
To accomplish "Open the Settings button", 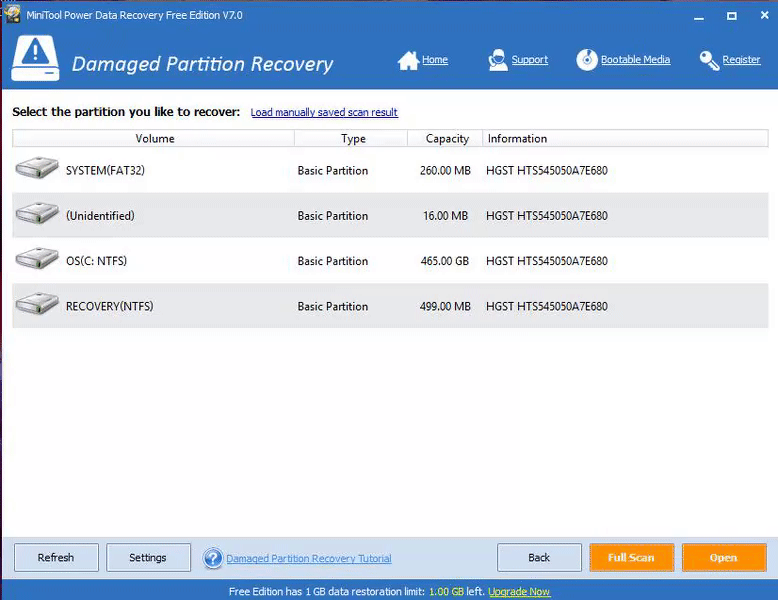I will 148,557.
